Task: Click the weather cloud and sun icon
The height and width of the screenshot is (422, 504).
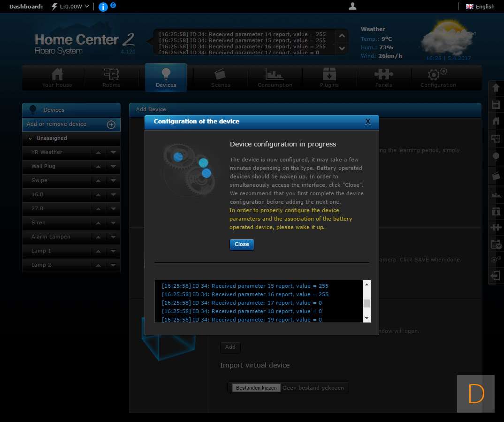Action: point(448,38)
